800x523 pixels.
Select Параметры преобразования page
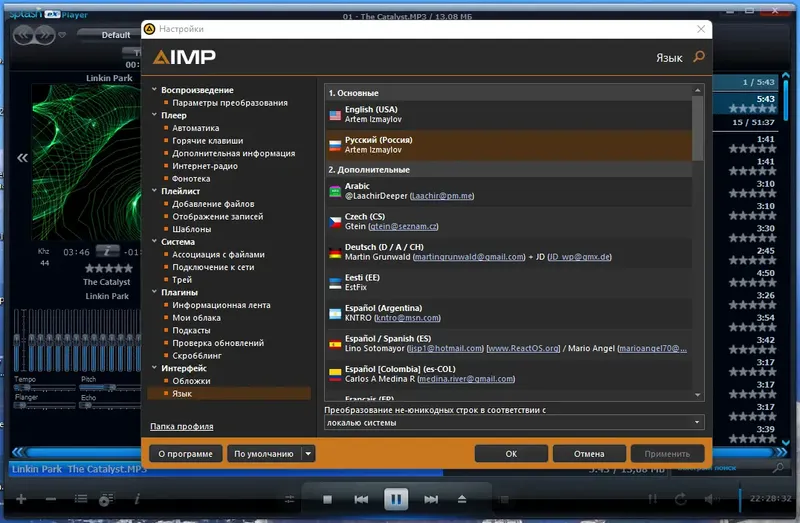click(230, 103)
